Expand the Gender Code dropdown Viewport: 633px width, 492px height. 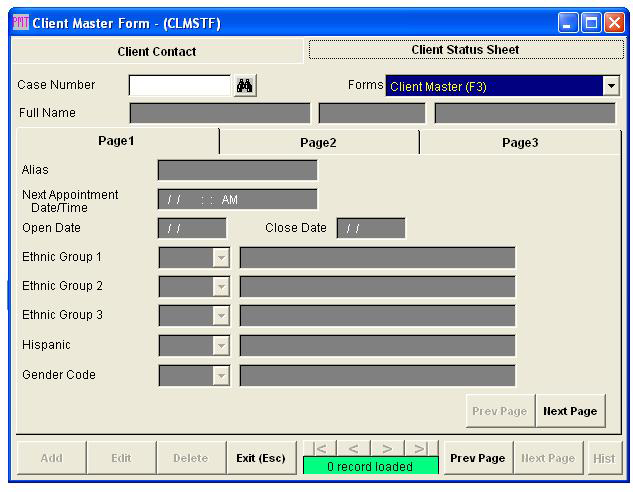tap(221, 376)
